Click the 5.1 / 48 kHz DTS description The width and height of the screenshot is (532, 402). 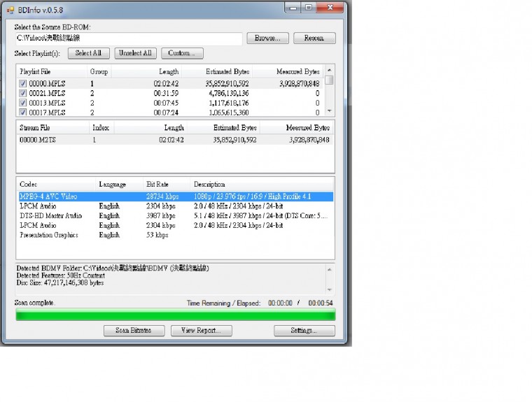click(260, 215)
